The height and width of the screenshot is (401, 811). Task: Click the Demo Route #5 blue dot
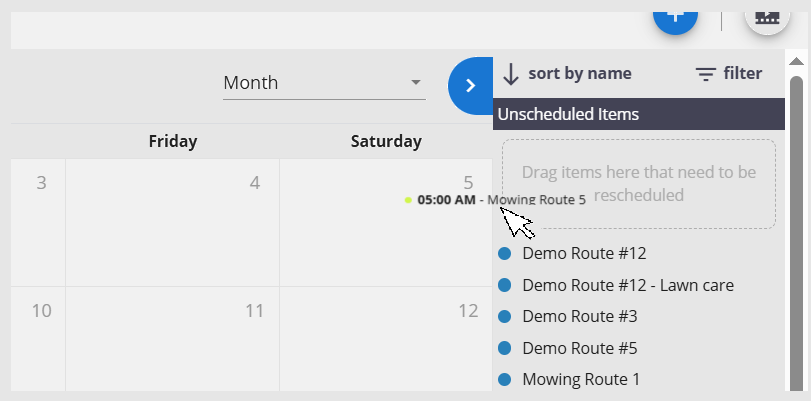click(504, 348)
